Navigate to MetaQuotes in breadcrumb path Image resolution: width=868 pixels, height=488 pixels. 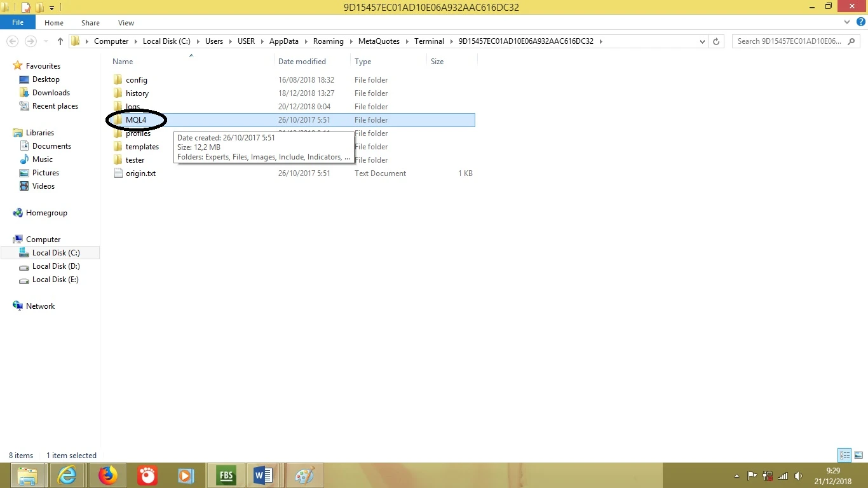pos(379,41)
